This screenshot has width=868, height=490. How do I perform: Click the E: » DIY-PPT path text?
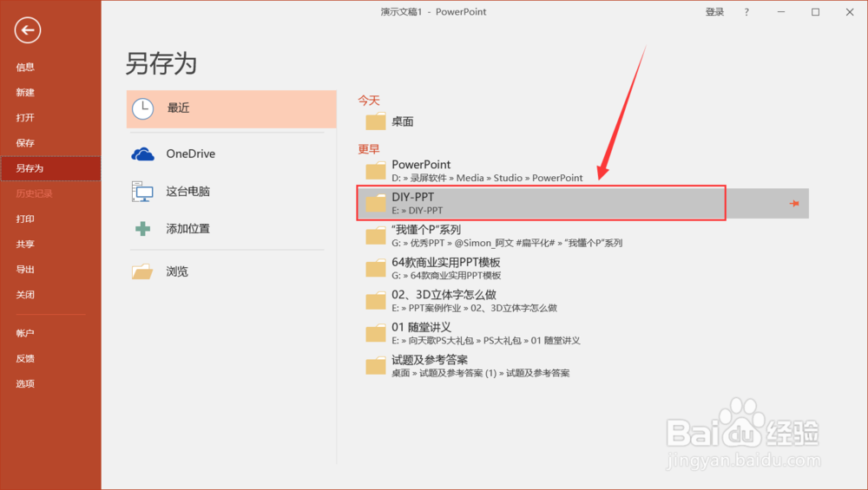[x=417, y=211]
